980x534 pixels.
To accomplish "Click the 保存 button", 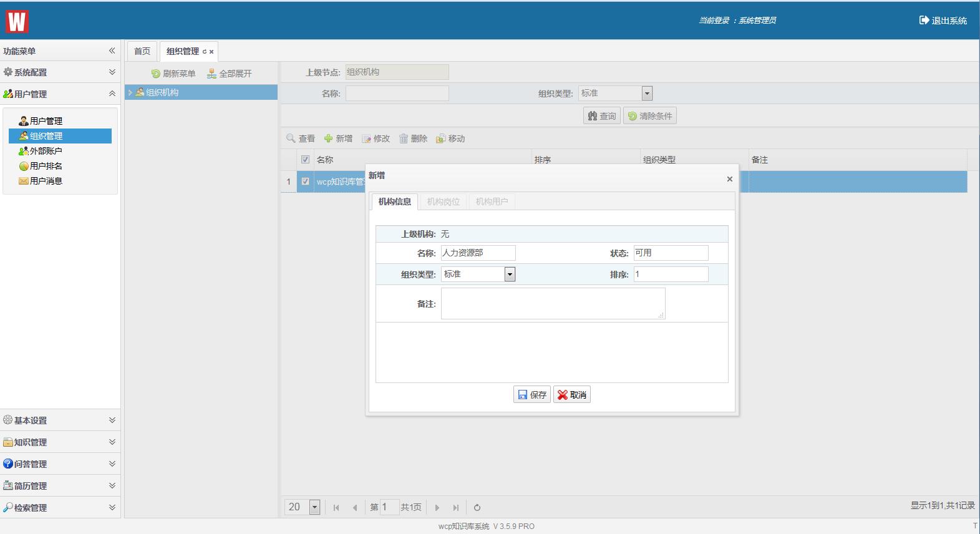I will (532, 395).
